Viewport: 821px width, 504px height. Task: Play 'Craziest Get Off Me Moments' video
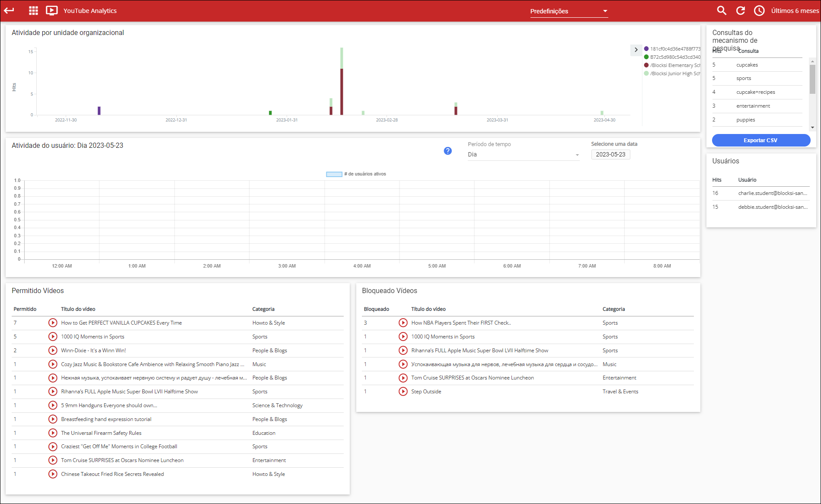[53, 447]
